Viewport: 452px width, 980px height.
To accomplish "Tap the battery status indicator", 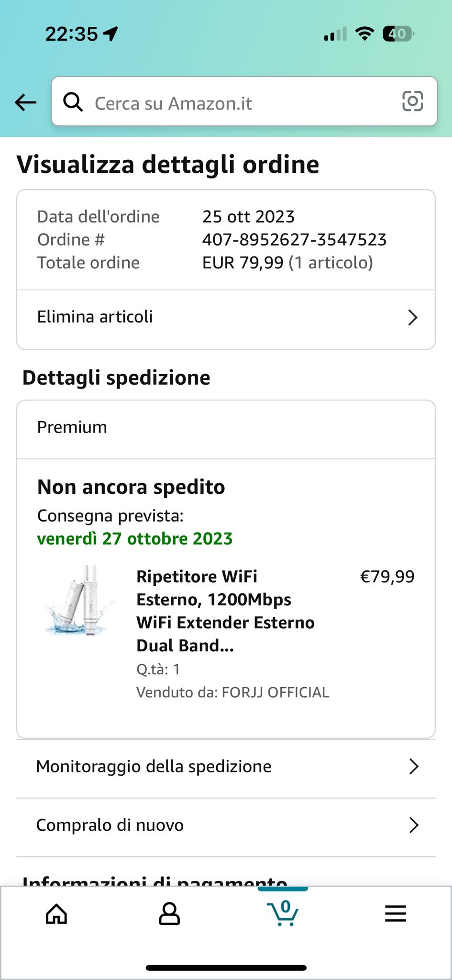I will pyautogui.click(x=398, y=34).
